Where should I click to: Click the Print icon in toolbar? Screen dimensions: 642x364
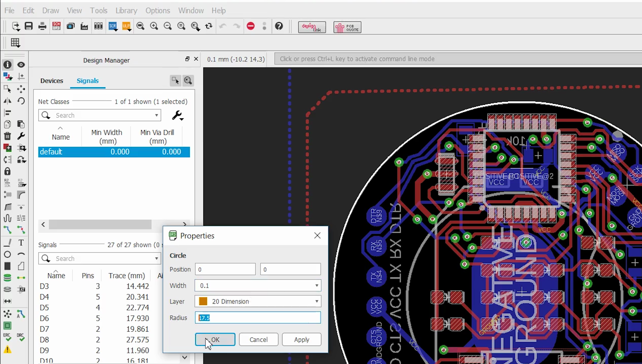click(42, 26)
